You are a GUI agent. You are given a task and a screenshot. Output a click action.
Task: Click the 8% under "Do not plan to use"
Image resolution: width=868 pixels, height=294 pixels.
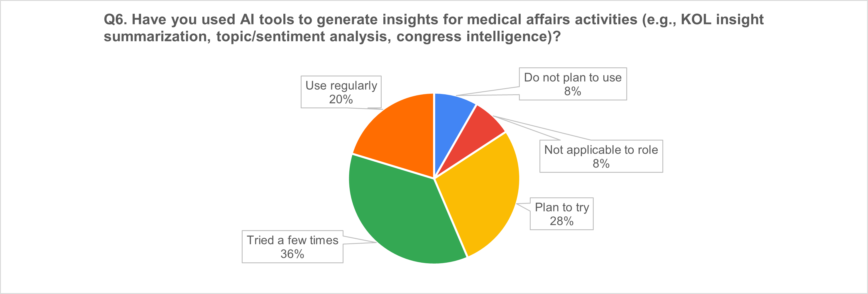pos(573,91)
